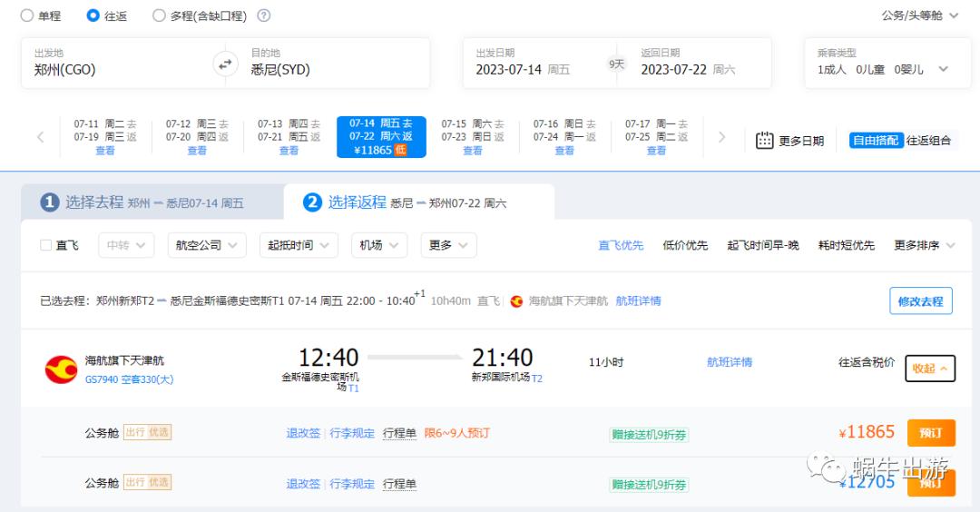Click 赠接送机9折券 tag on ¥12705 fare
The image size is (980, 512).
649,485
